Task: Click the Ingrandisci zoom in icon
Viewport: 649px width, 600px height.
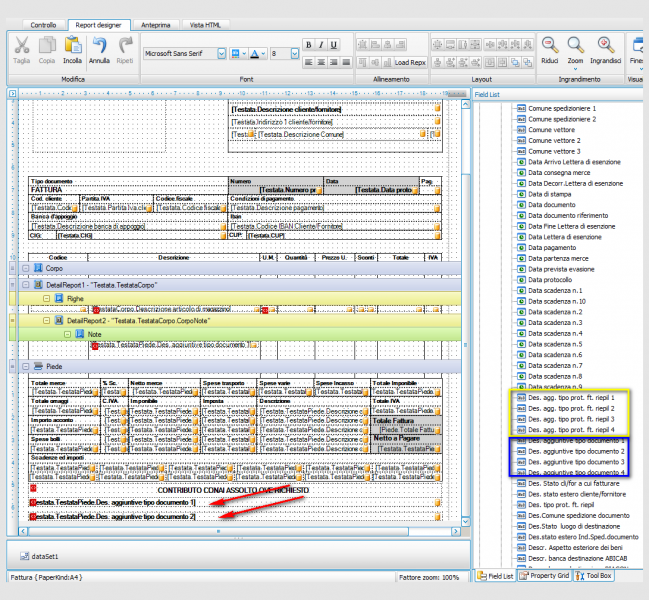Action: (605, 45)
